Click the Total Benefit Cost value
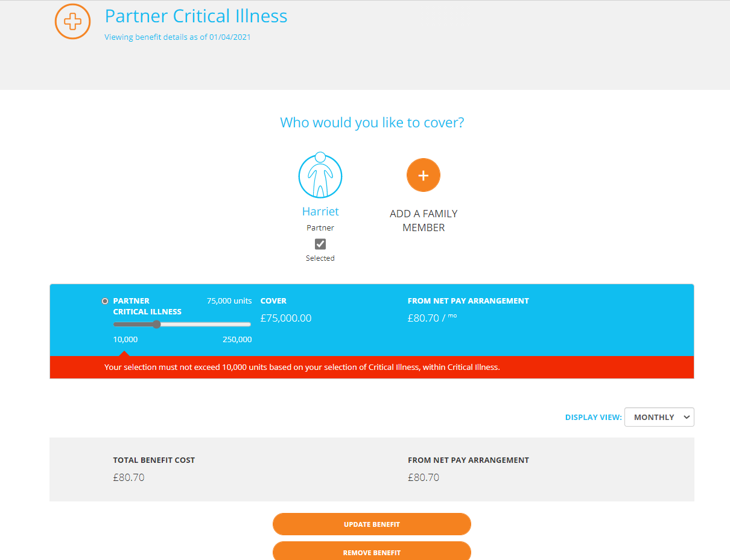This screenshot has width=730, height=560. 129,477
